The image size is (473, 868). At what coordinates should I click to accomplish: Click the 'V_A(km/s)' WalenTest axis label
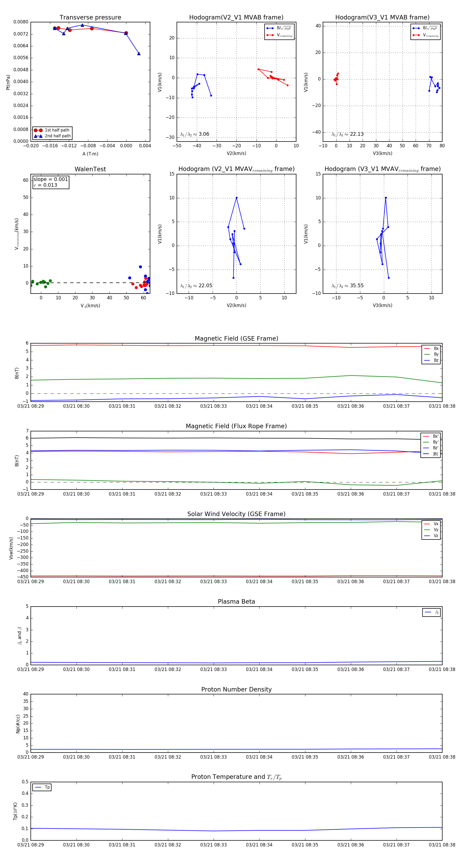click(x=90, y=306)
